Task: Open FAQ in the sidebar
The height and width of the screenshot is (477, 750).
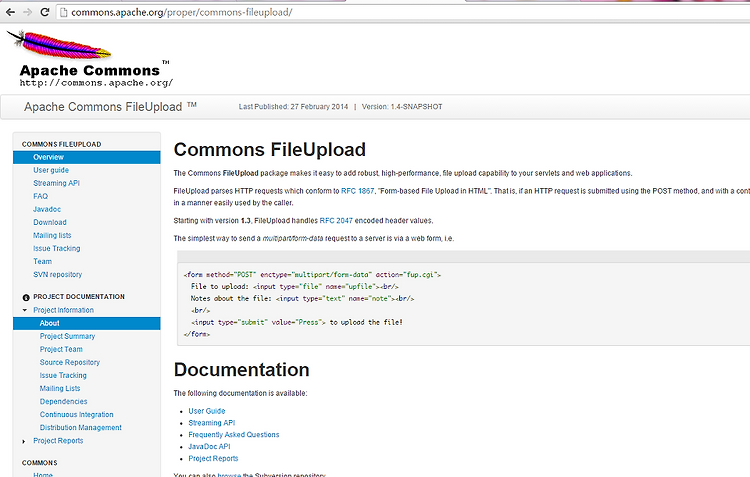Action: (41, 196)
